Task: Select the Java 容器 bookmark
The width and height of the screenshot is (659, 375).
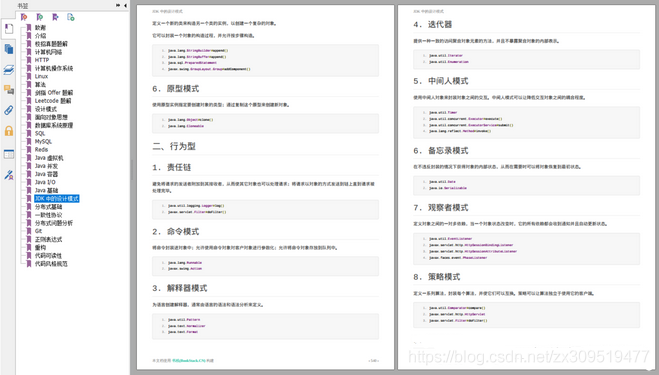Action: click(x=46, y=174)
